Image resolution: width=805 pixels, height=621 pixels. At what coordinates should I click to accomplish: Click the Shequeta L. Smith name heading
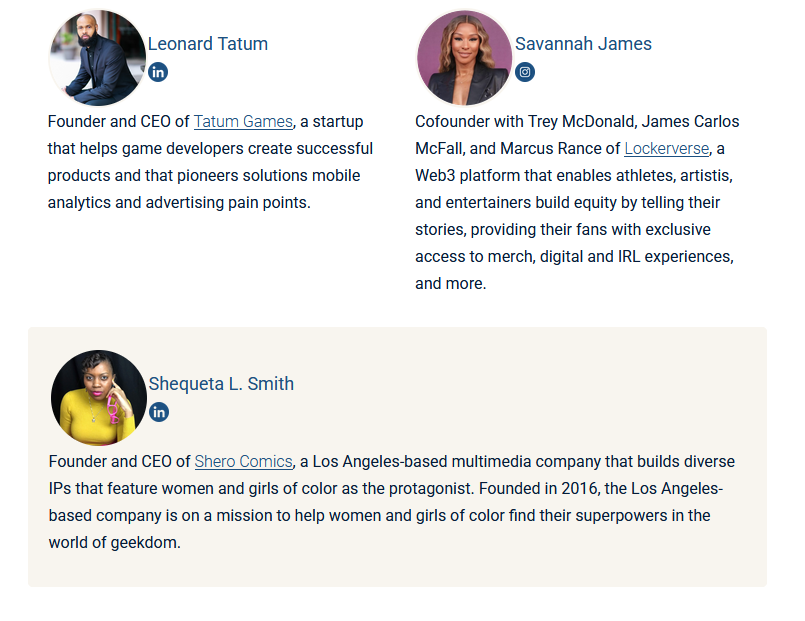click(221, 384)
